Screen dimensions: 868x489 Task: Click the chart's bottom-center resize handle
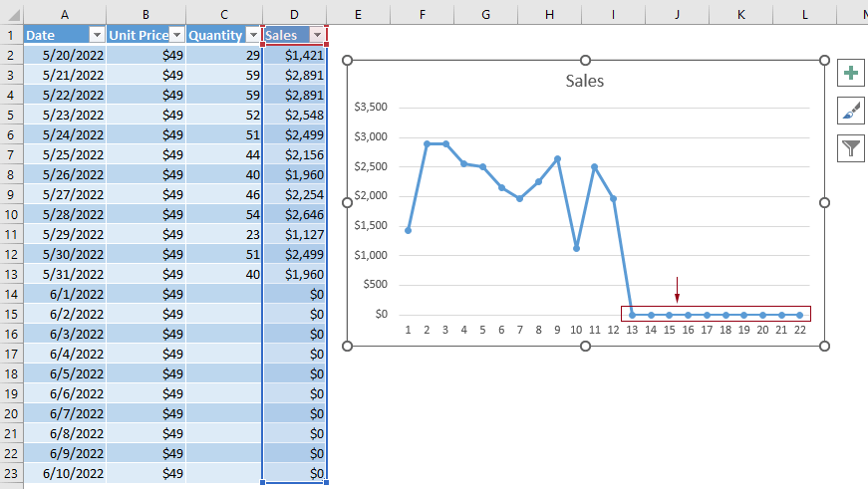click(586, 346)
